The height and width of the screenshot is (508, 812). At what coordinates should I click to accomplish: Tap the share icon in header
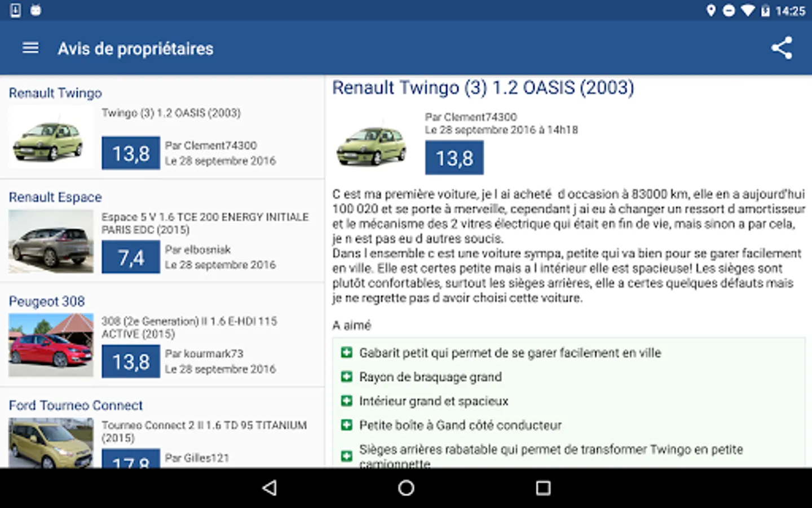click(x=782, y=48)
